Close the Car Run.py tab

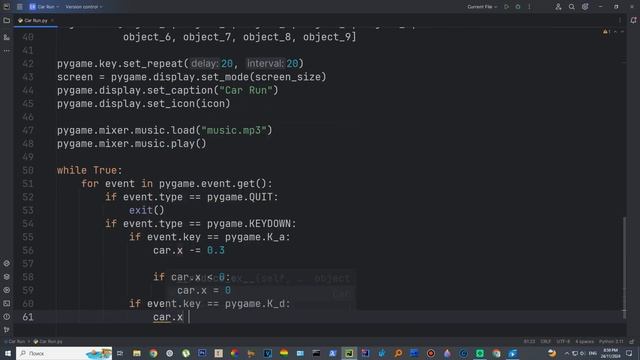point(52,20)
